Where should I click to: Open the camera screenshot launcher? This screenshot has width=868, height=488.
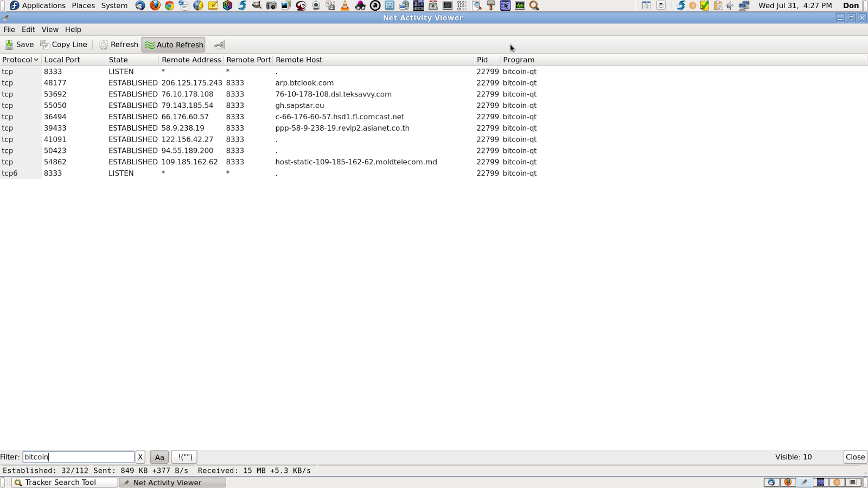271,5
